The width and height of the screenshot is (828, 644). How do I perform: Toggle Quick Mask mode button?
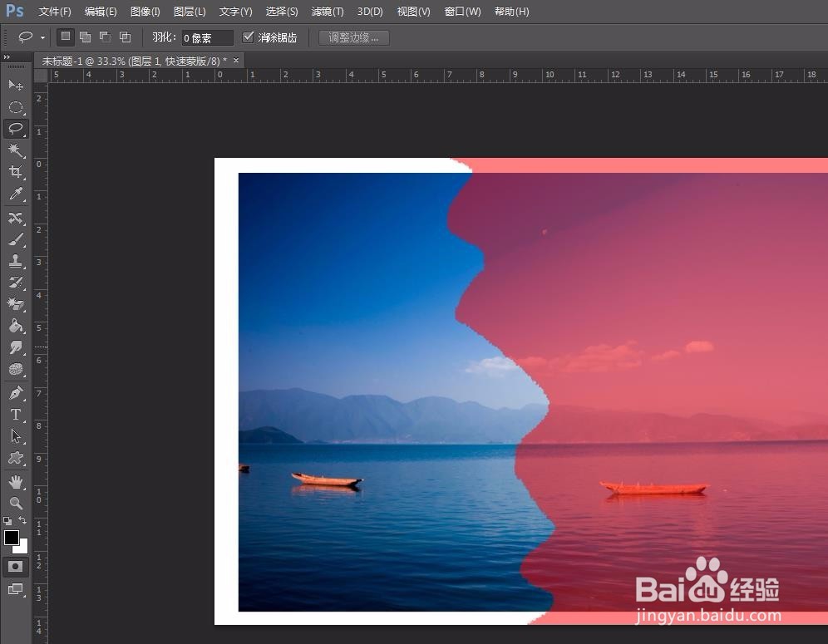click(15, 567)
